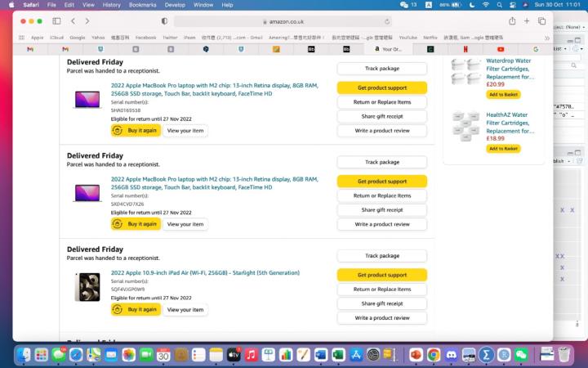The image size is (588, 368).
Task: Select the £20.99 price text
Action: tap(495, 84)
